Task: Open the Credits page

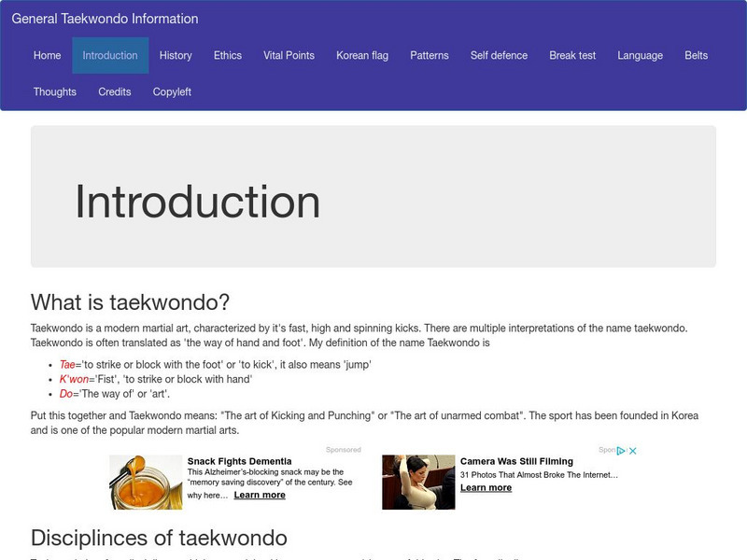Action: tap(114, 91)
